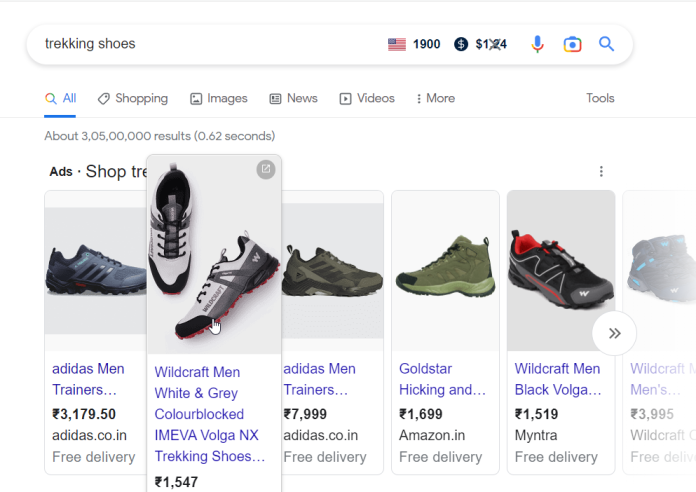
Task: Click the ₹7,999 price on adidas card
Action: [x=305, y=414]
